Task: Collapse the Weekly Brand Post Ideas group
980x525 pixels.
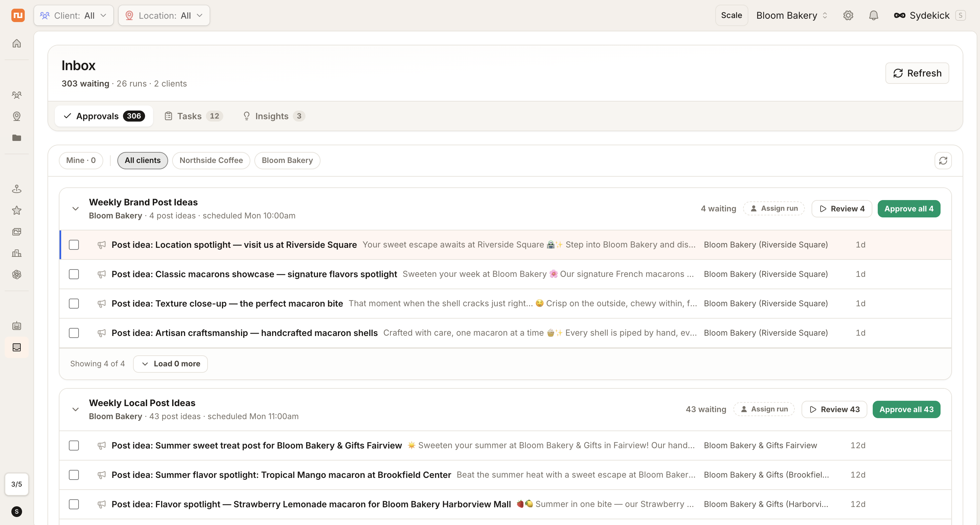Action: (75, 209)
